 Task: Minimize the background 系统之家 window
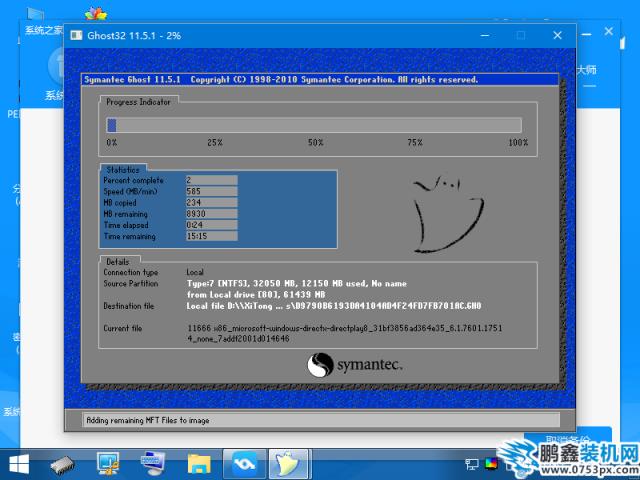(587, 34)
